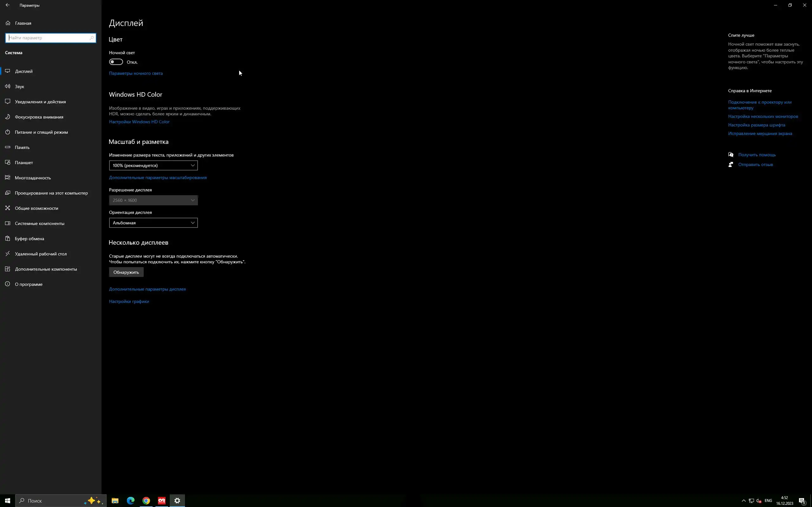Go to Звук settings section

tap(19, 87)
